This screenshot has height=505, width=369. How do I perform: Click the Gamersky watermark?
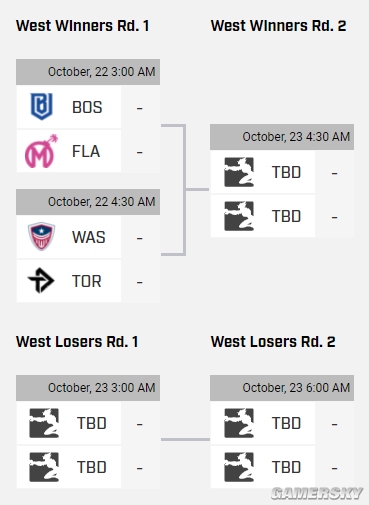pyautogui.click(x=317, y=494)
